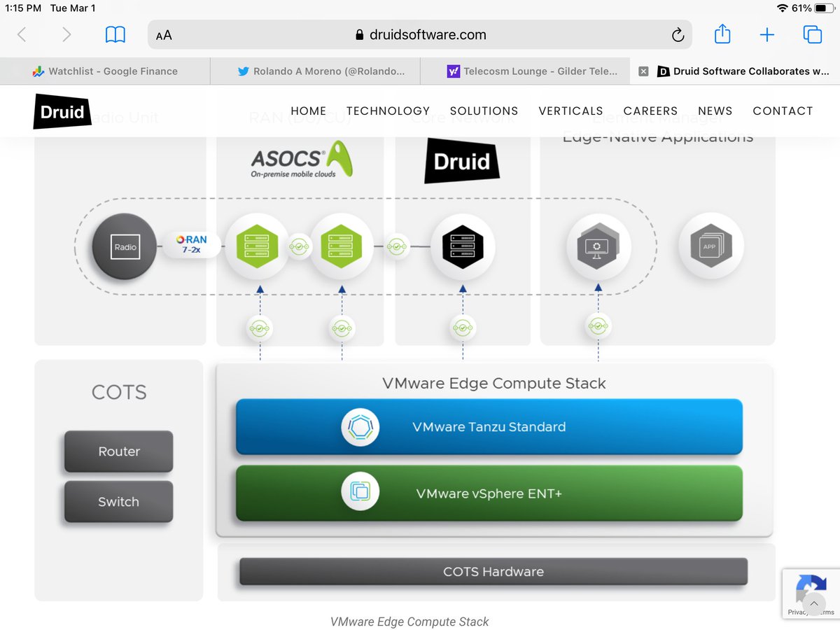This screenshot has height=630, width=840.
Task: Tap the AA reader text size button
Action: (x=164, y=36)
